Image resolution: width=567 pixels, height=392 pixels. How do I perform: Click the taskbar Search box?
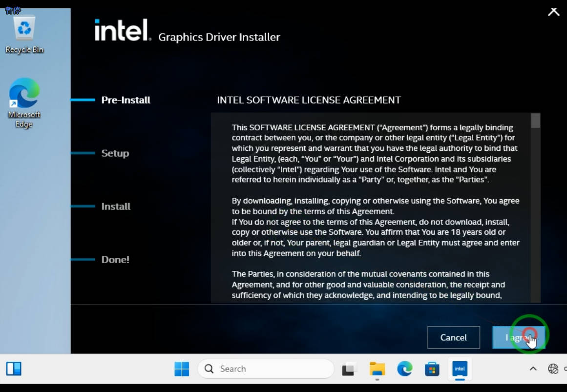point(265,369)
